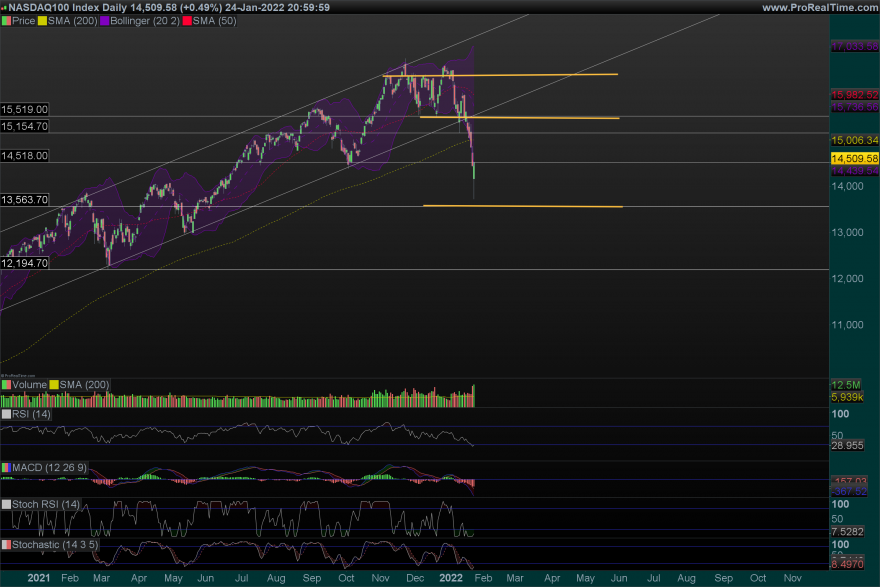880x587 pixels.
Task: Click the Stoch RSI panel icon
Action: (6, 504)
